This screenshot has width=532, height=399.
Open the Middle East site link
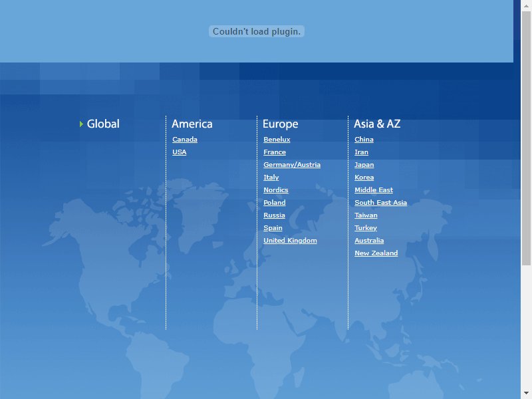[374, 190]
